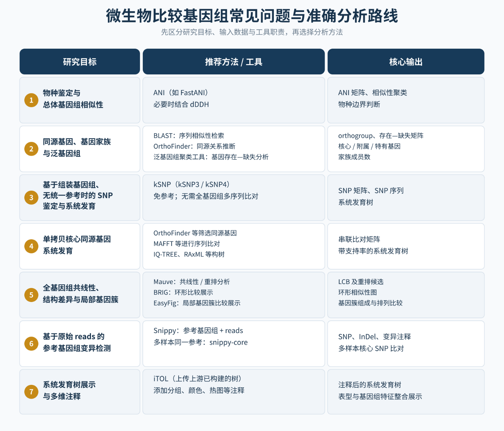Select the 研究目标 column header
The width and height of the screenshot is (504, 431).
click(80, 62)
